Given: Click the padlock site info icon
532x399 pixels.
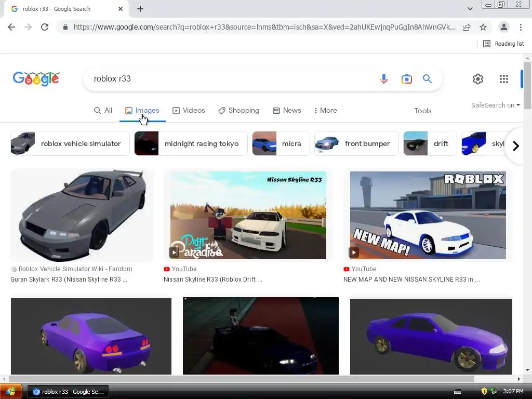Looking at the screenshot, I should tap(65, 27).
